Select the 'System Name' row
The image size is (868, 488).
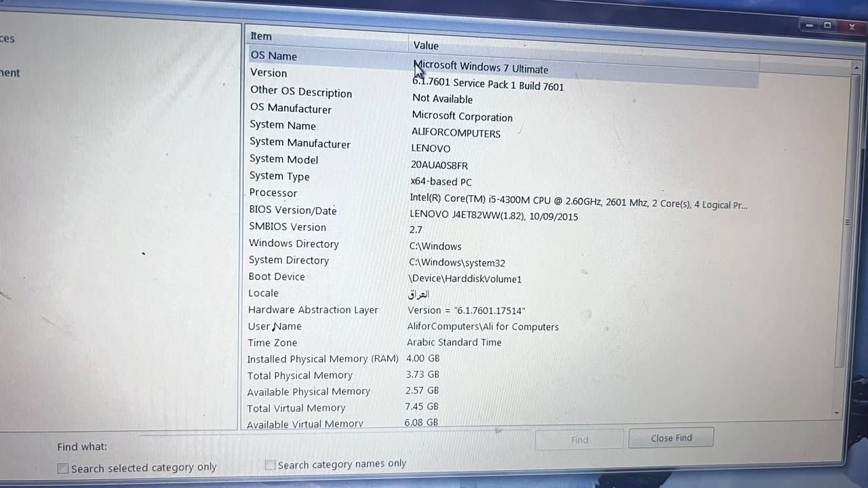point(283,125)
